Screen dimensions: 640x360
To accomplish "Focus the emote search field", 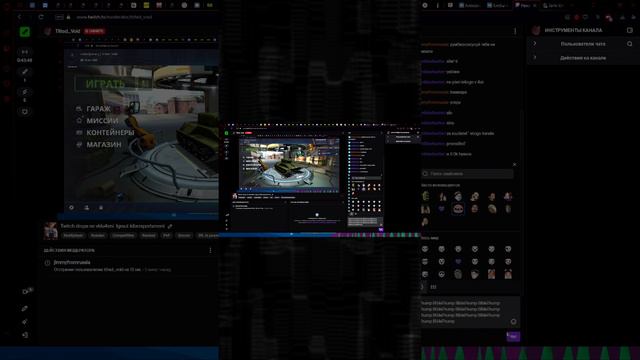I will [467, 174].
